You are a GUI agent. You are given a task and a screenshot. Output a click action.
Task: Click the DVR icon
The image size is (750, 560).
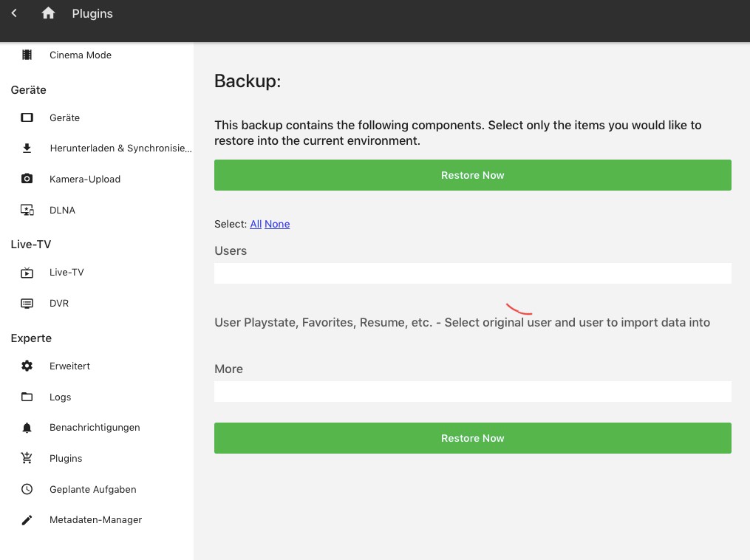coord(27,303)
